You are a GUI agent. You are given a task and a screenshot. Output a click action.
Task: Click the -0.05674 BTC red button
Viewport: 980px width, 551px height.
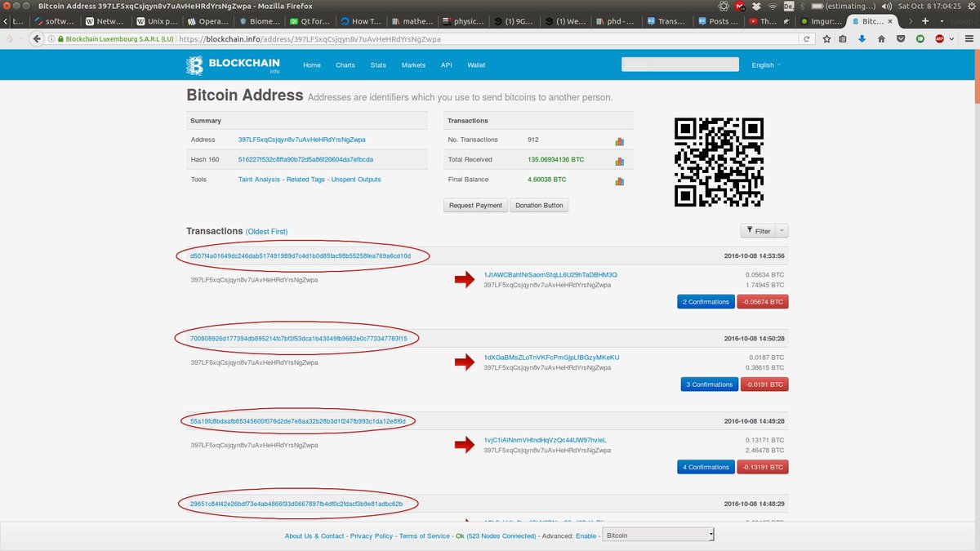763,302
